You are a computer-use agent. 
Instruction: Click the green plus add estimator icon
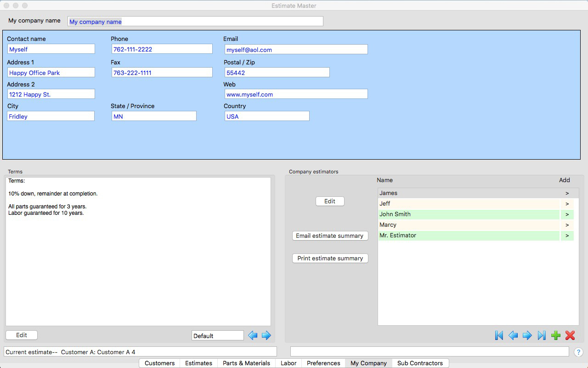tap(556, 335)
